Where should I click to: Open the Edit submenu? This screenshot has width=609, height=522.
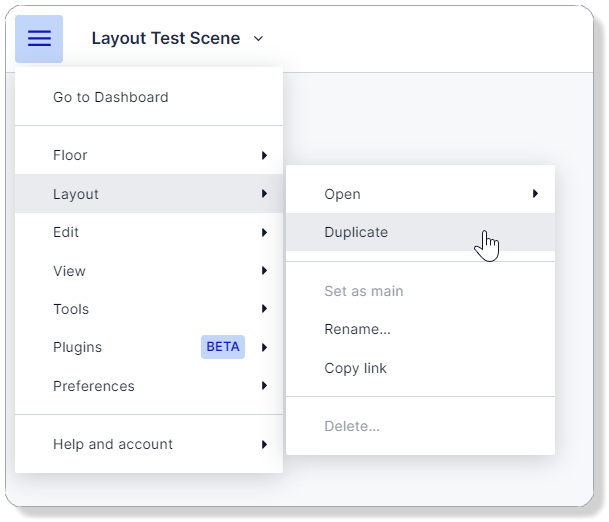66,232
